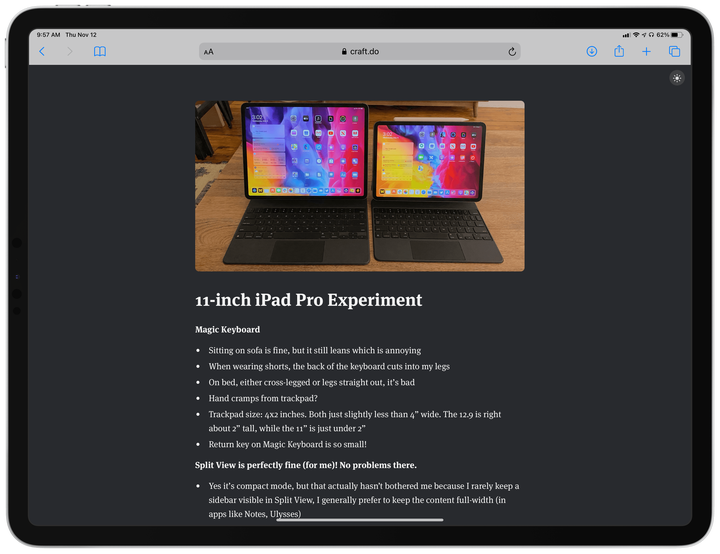This screenshot has height=554, width=720.
Task: Click 'Return key on Magic Keyboard' line
Action: click(x=287, y=444)
